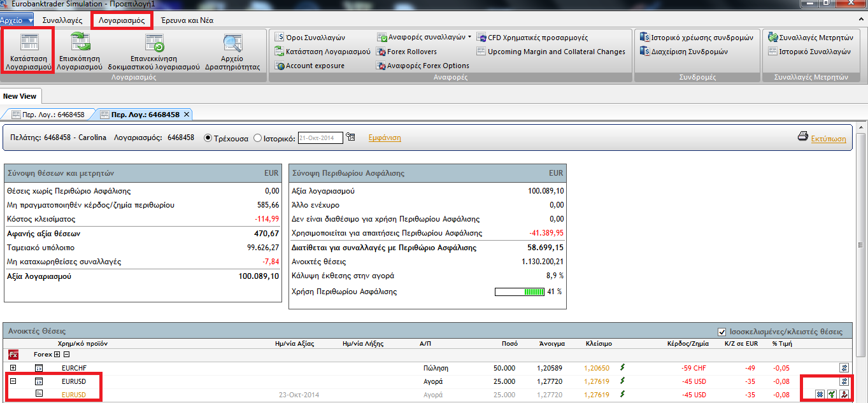868x403 pixels.
Task: Click the small document icon before the orange EURUSD sub-row
Action: coord(39,394)
